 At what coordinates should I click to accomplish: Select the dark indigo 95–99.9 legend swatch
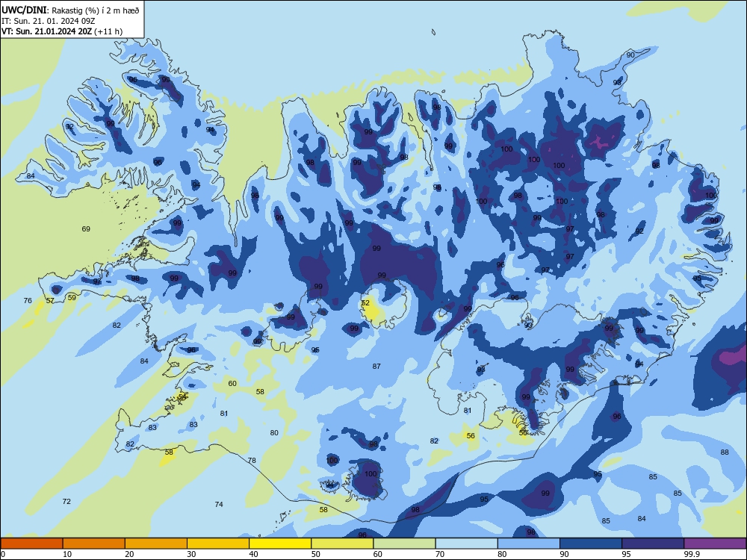(653, 544)
